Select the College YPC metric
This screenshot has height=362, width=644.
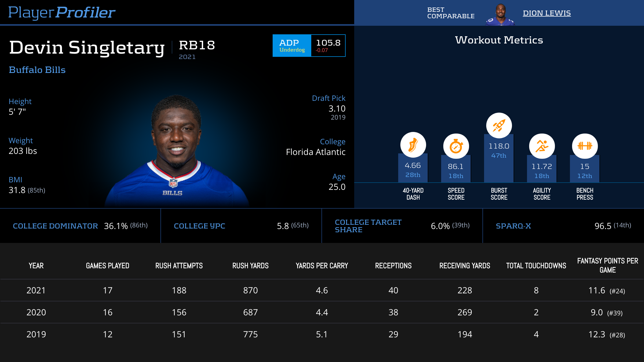pyautogui.click(x=199, y=226)
